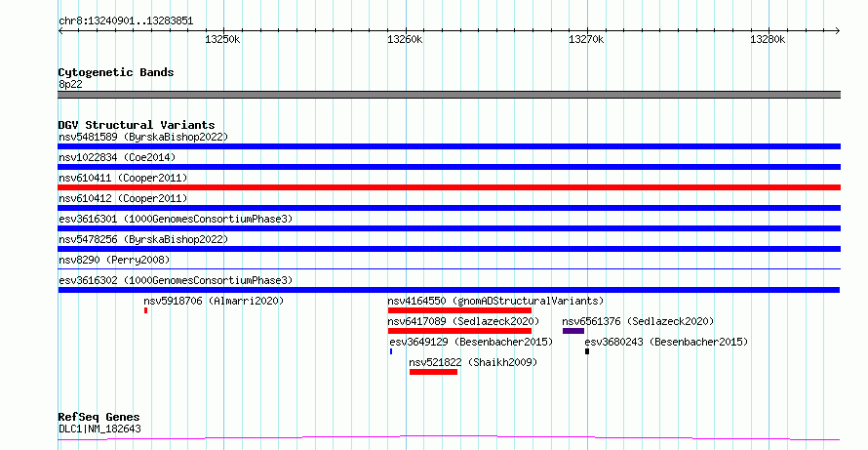868x450 pixels.
Task: Click the nsv610412 (Cooper2011) variant label
Action: [x=123, y=198]
